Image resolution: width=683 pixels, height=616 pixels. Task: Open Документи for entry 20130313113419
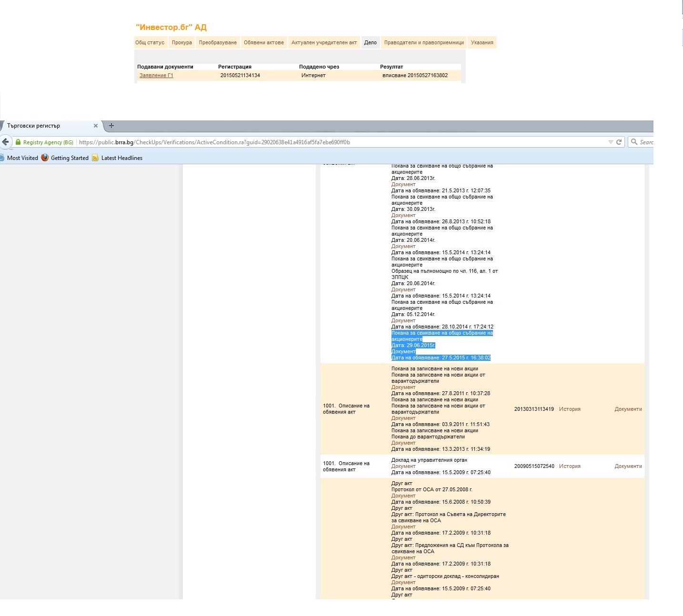pyautogui.click(x=628, y=409)
